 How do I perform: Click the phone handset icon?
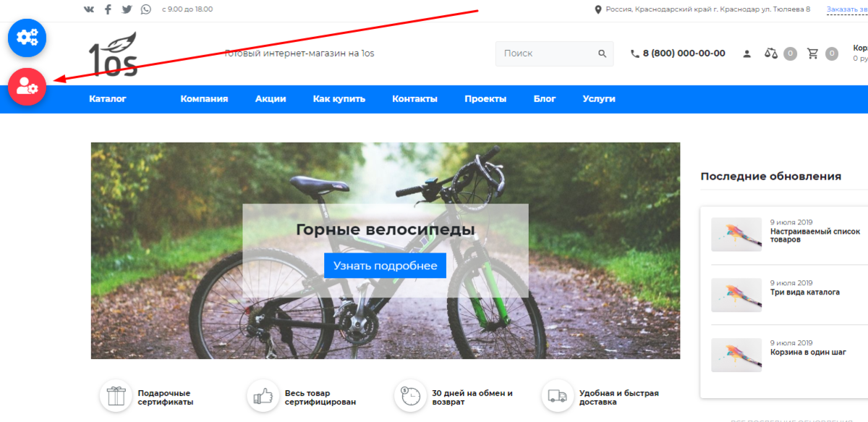pos(635,54)
